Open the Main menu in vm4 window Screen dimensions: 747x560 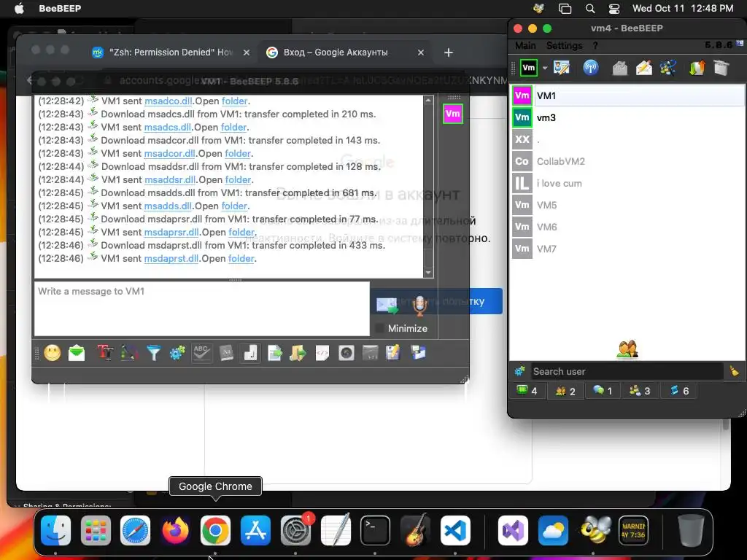point(525,46)
